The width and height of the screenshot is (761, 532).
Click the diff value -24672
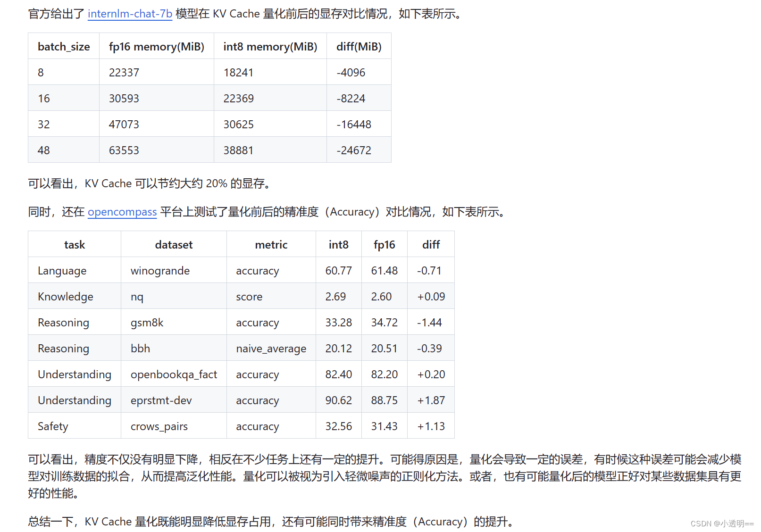click(353, 150)
